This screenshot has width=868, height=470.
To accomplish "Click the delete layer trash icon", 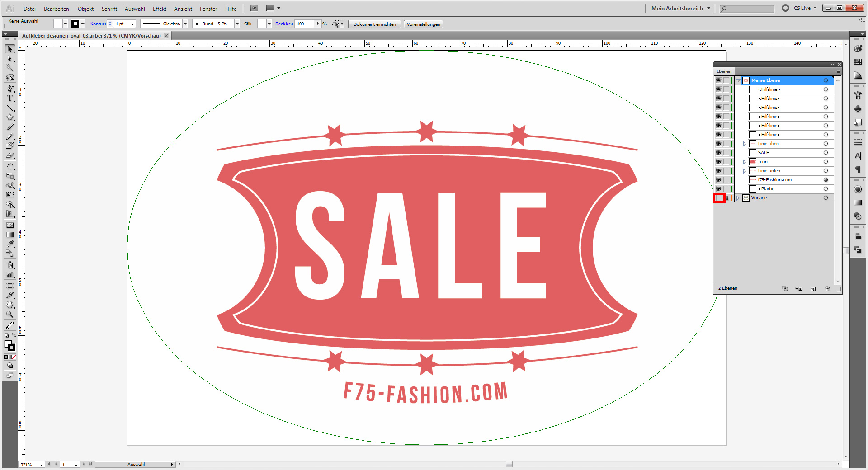I will 827,289.
